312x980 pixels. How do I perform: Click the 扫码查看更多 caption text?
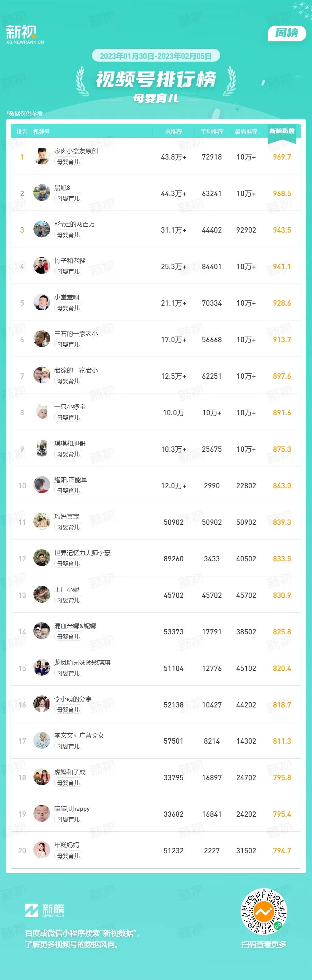tap(264, 944)
